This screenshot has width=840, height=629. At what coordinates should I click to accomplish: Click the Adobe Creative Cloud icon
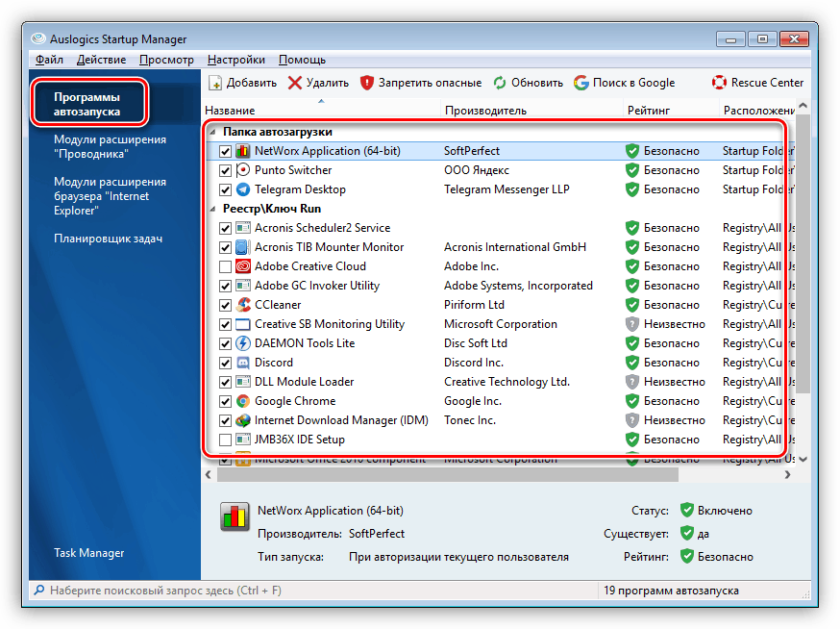(243, 266)
